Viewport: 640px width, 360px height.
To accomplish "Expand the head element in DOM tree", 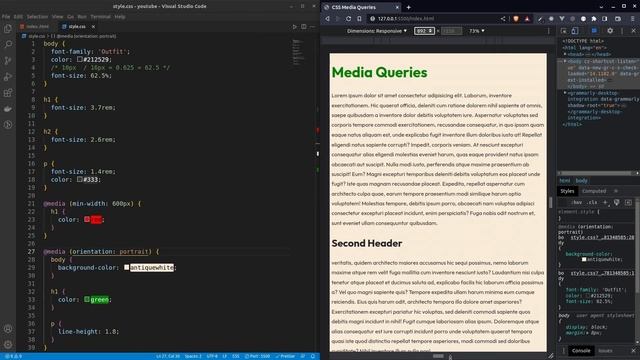I will tap(565, 54).
